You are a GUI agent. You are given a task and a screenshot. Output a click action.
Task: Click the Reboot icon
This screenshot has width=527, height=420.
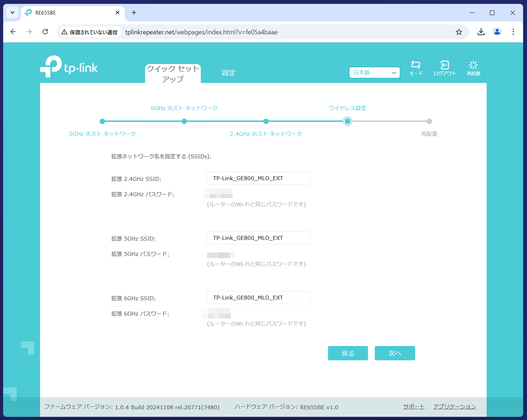tap(473, 65)
